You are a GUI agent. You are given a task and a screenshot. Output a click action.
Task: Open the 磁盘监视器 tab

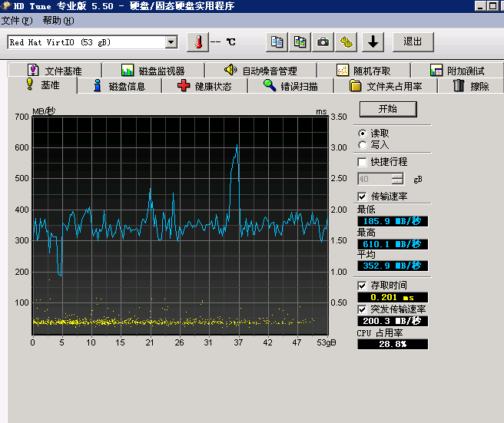pyautogui.click(x=153, y=71)
